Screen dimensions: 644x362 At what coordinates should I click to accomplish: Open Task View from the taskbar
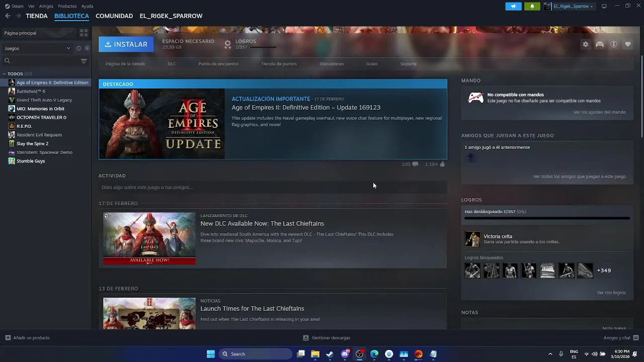point(300,354)
